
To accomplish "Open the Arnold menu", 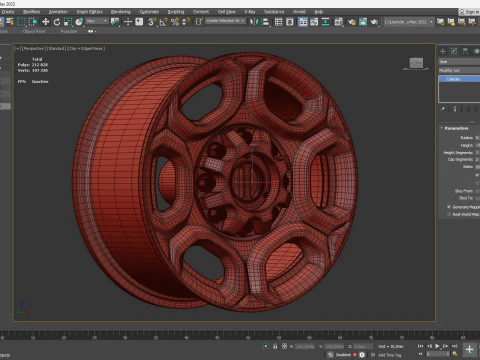I will click(x=299, y=12).
